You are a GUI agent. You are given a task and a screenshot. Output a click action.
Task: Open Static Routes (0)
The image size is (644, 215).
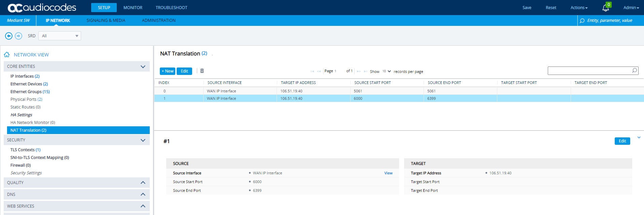point(26,107)
